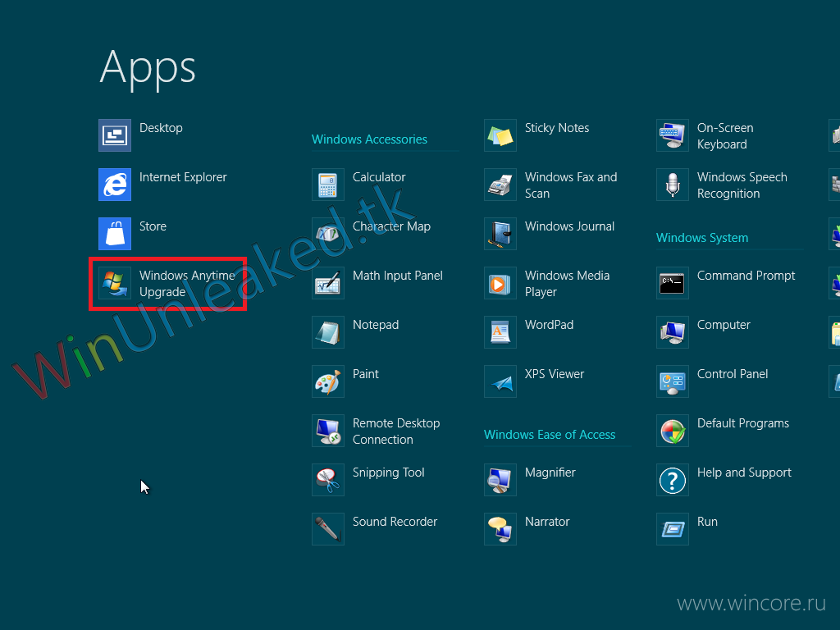Screen dimensions: 840x630
Task: Click the Store label text
Action: coord(153,226)
